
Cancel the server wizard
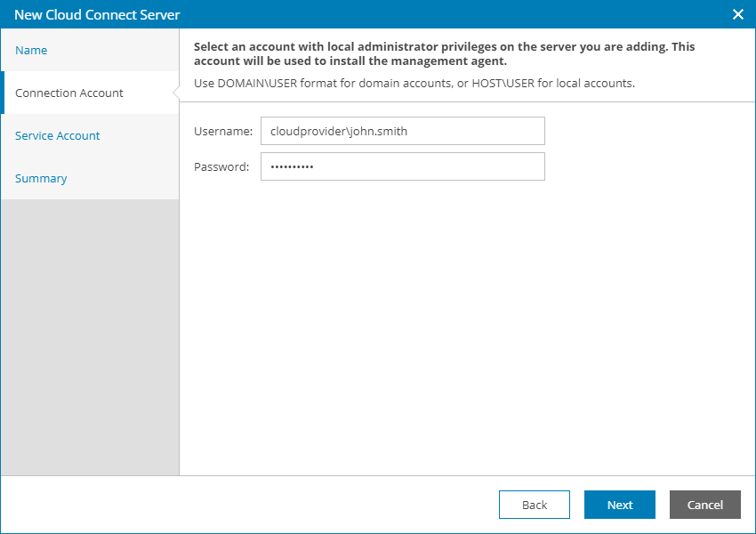click(704, 505)
